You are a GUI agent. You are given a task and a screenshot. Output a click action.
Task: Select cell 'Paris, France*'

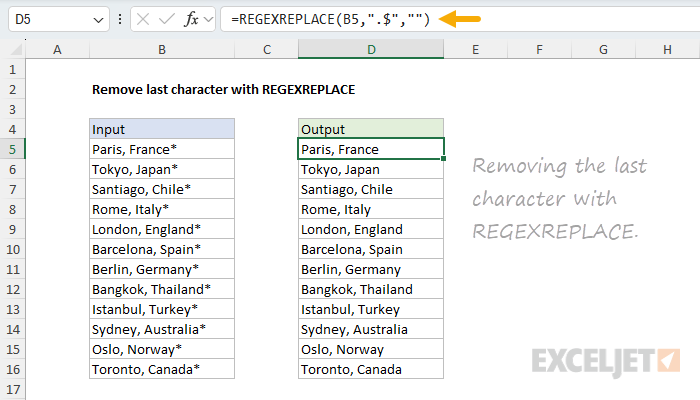click(x=162, y=149)
